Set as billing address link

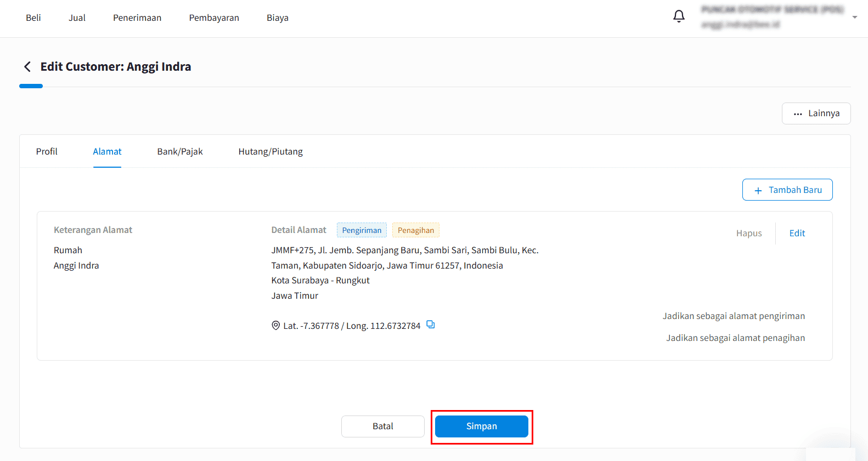point(736,338)
